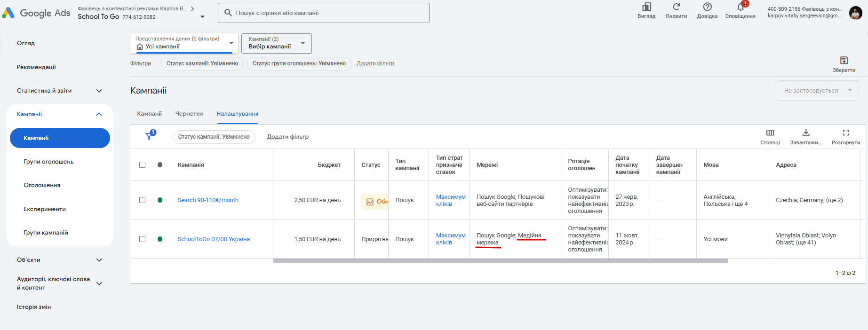Open the account profile avatar
Viewport: 868px width, 330px height.
click(x=855, y=13)
